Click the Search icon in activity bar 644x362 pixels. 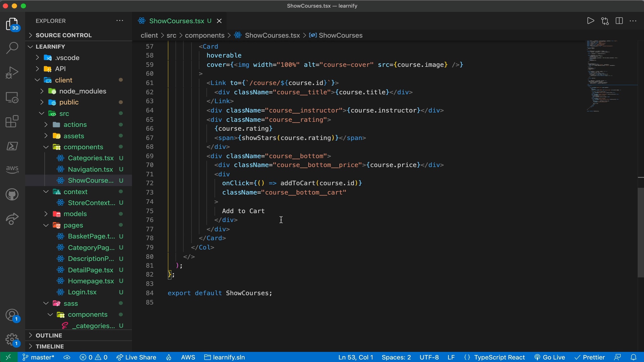click(x=12, y=50)
